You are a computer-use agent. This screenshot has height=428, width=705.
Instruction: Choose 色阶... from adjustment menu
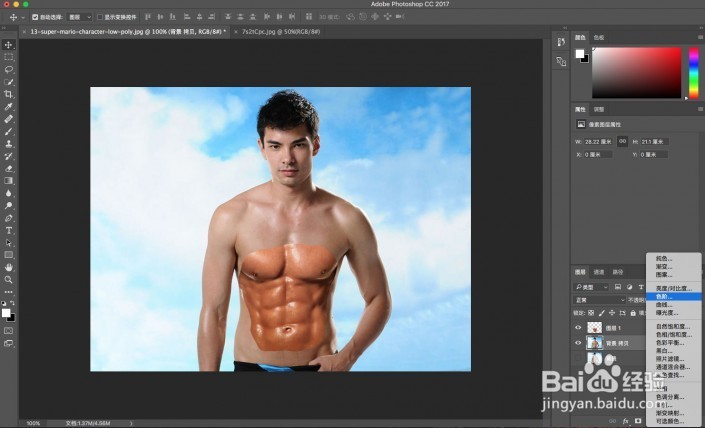674,296
